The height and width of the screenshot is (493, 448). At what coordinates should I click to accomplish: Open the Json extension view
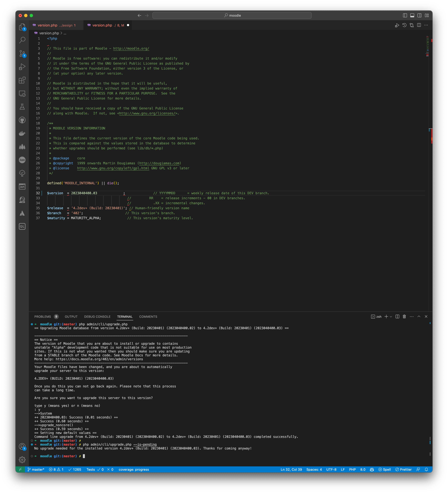point(22,160)
